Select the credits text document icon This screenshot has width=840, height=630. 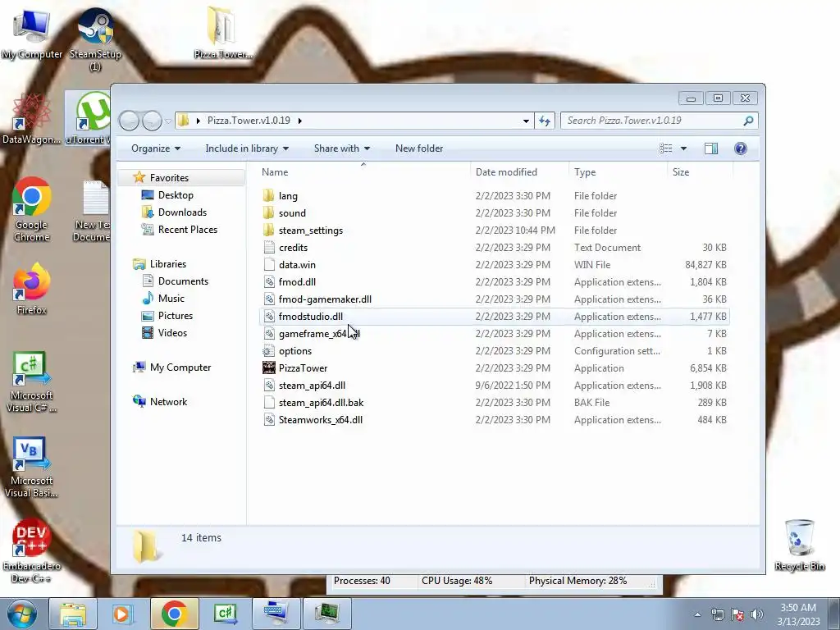(269, 247)
